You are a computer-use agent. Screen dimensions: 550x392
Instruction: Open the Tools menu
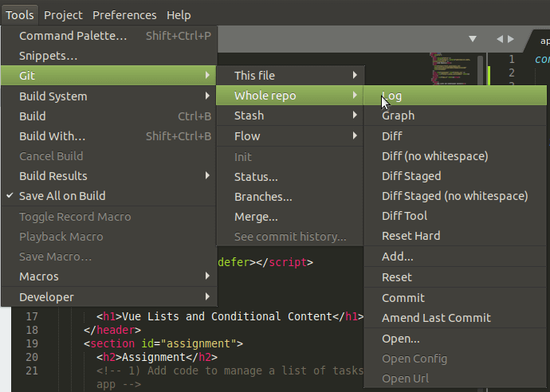[20, 15]
